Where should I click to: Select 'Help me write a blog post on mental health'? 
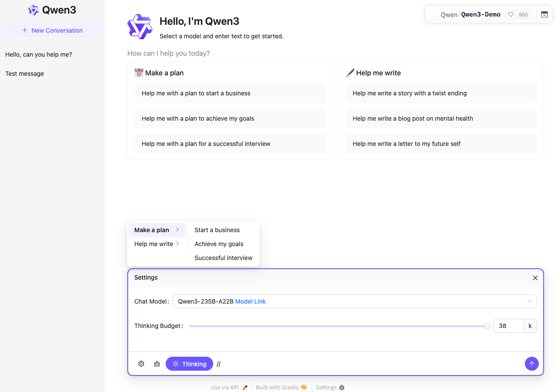pyautogui.click(x=441, y=118)
